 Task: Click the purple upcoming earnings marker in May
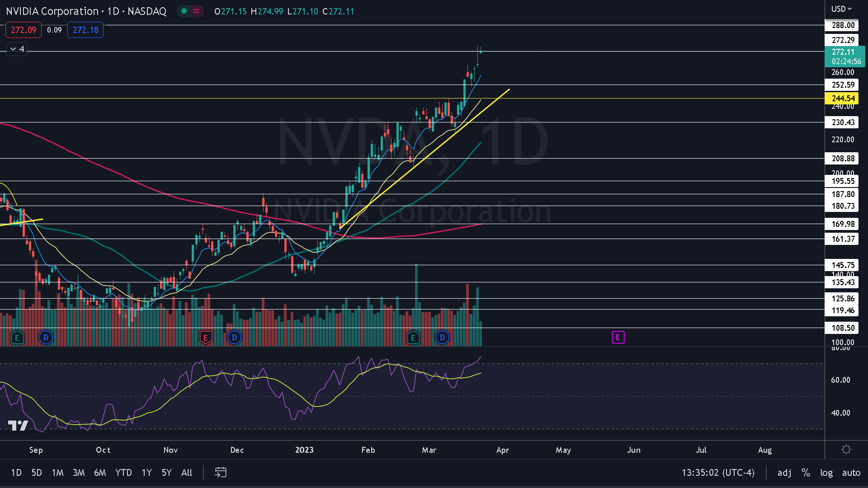tap(618, 338)
